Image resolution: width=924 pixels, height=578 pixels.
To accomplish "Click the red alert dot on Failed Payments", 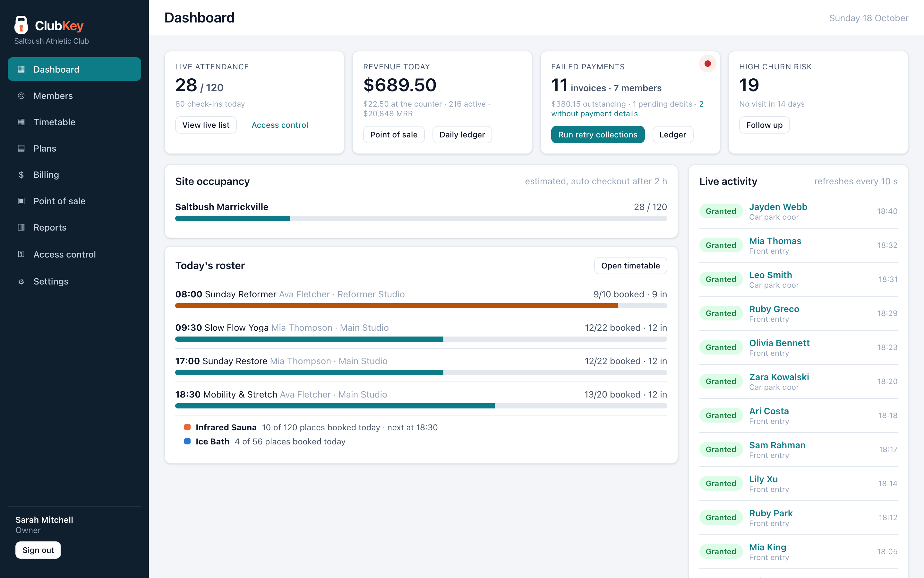I will coord(707,64).
